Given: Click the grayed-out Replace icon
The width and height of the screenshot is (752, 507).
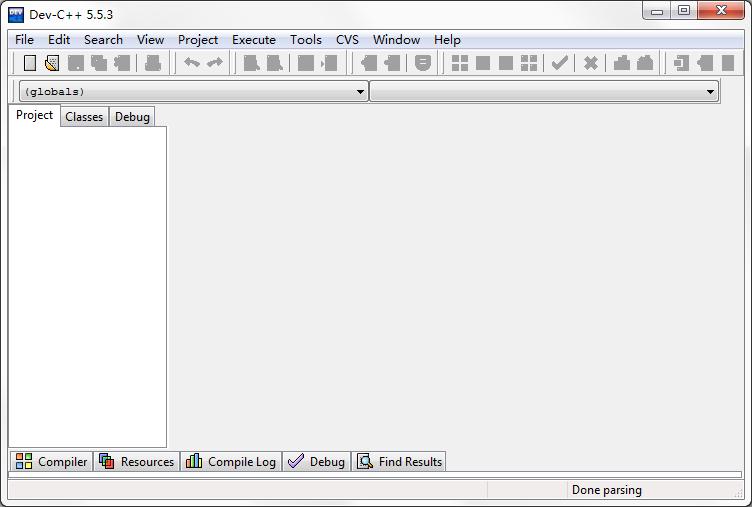Looking at the screenshot, I should (274, 63).
